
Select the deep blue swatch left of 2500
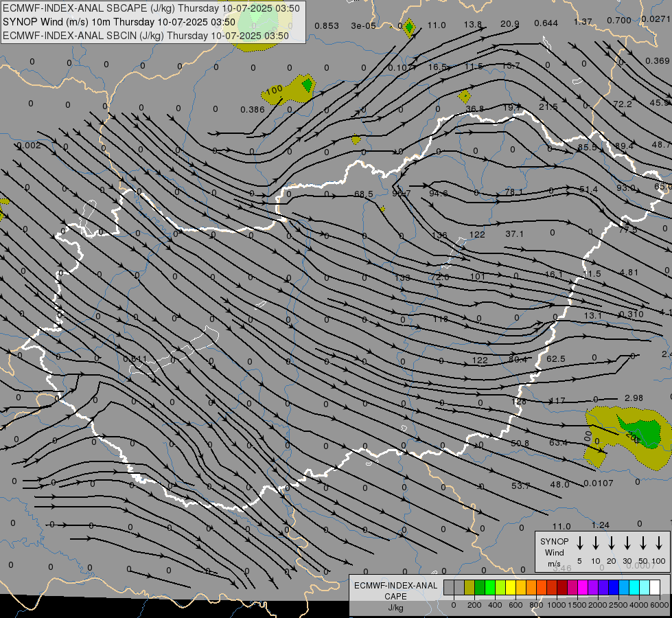coord(614,587)
